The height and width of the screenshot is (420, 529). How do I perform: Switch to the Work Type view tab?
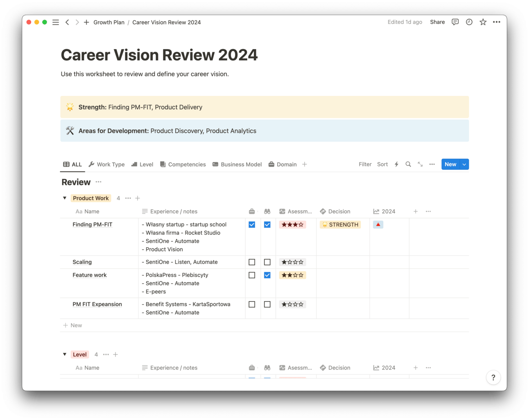[107, 164]
